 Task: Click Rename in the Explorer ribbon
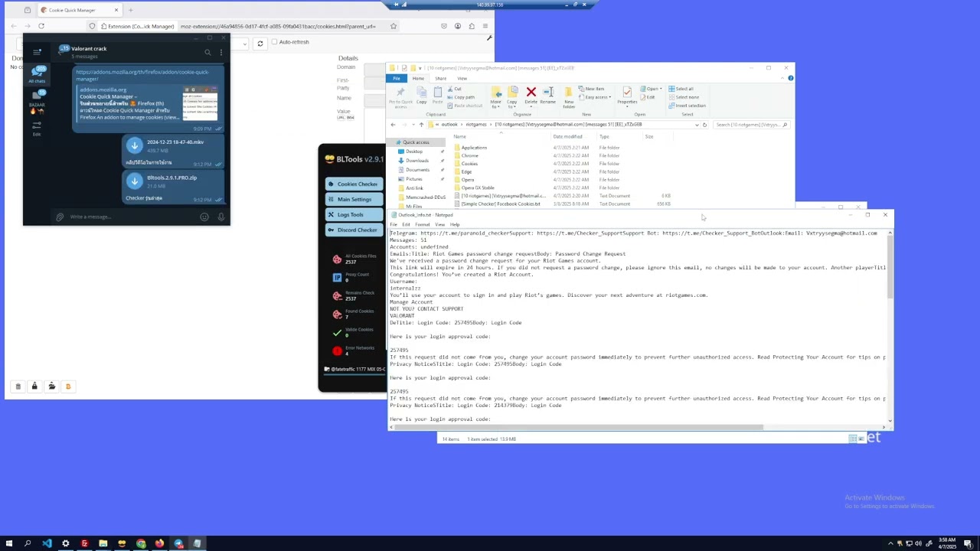point(547,95)
